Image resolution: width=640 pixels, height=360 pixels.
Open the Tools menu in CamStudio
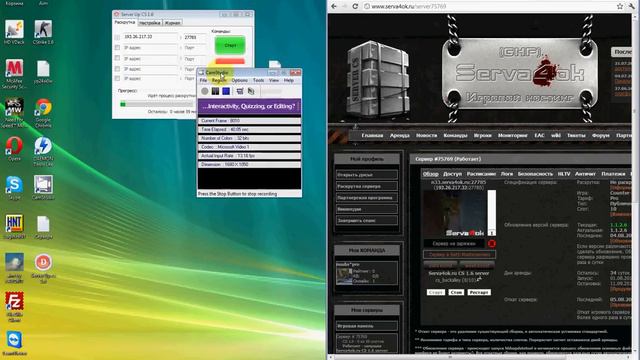point(258,80)
